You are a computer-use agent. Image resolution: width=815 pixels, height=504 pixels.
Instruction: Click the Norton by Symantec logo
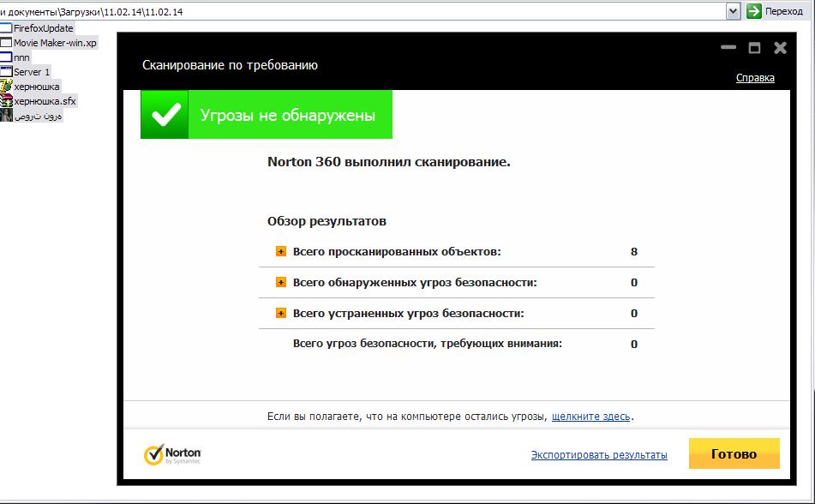[x=172, y=454]
